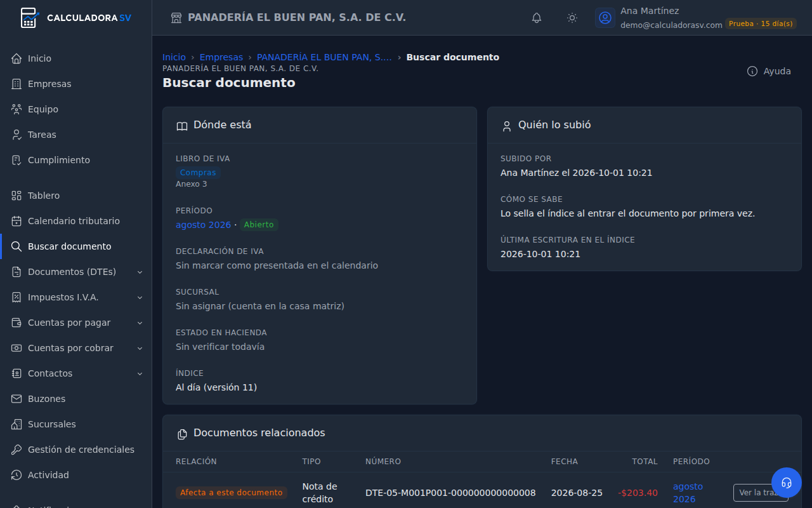Click the demo@calculadorasv.com email text
Image resolution: width=812 pixels, height=508 pixels.
coord(671,25)
